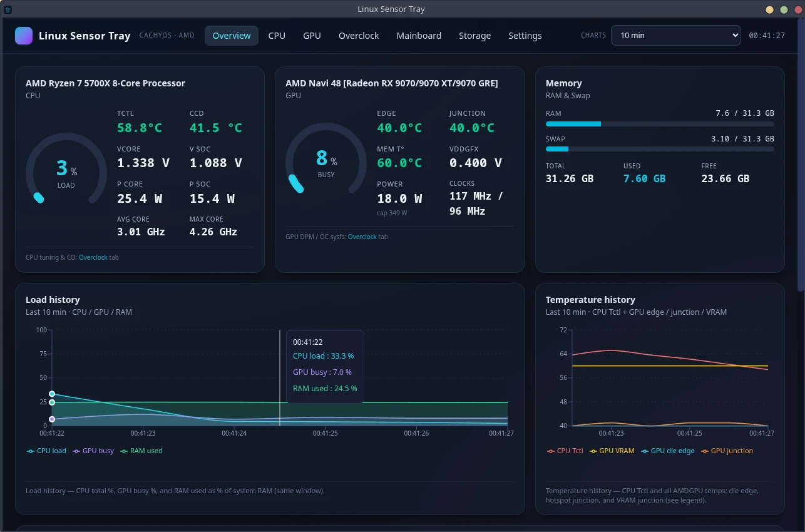The image size is (805, 532).
Task: Toggle CPU load series in load history legend
Action: click(46, 451)
